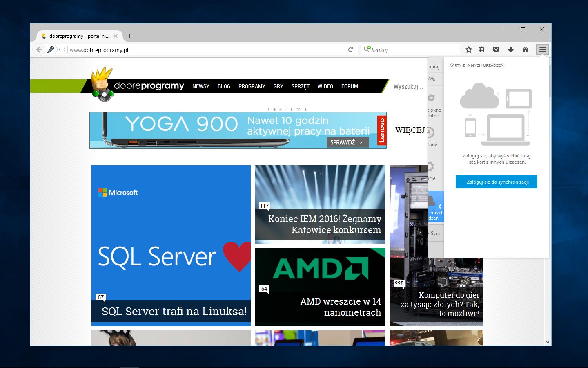Image resolution: width=588 pixels, height=368 pixels.
Task: Open the NEWSY section
Action: click(201, 86)
